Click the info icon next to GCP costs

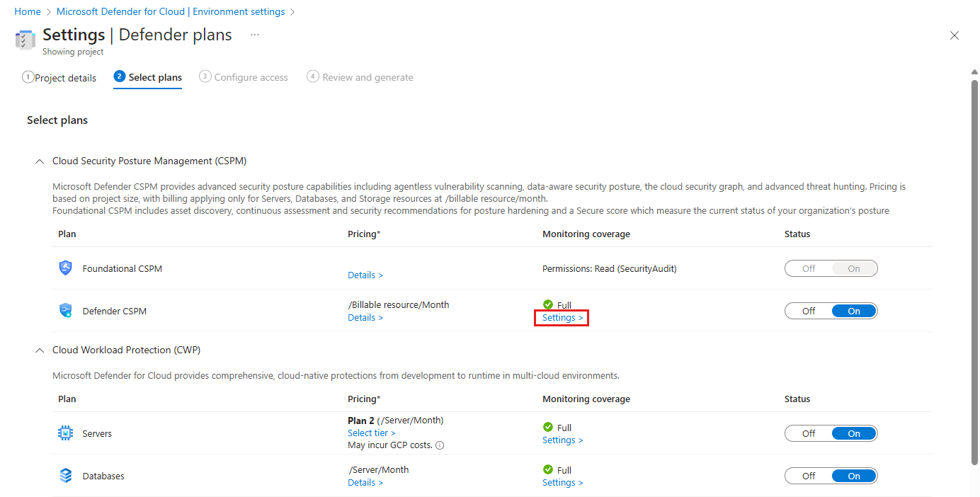(x=440, y=445)
